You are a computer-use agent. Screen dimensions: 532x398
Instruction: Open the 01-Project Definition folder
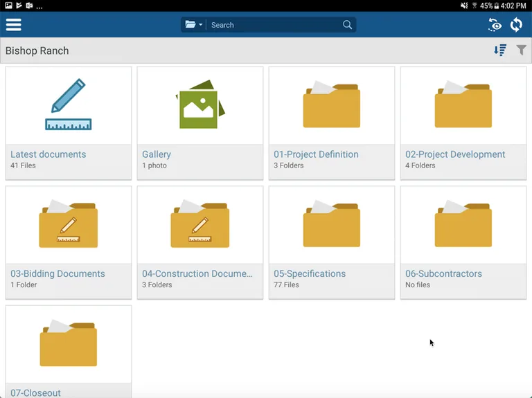tap(331, 105)
